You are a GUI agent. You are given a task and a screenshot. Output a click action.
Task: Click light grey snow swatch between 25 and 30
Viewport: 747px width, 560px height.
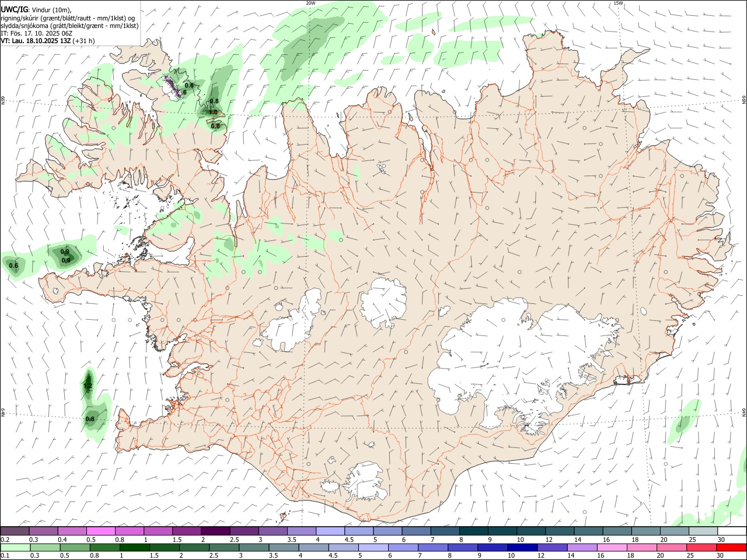click(x=703, y=531)
